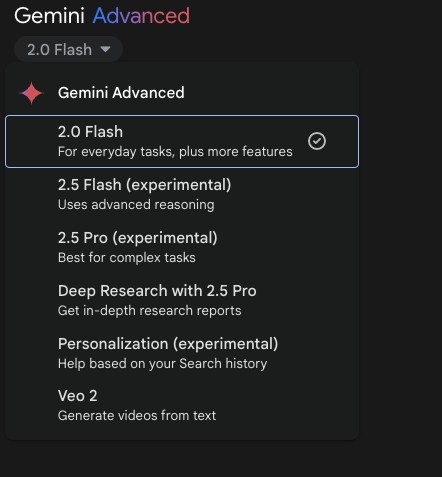This screenshot has width=442, height=477.
Task: Click the Gemini word in title
Action: tap(49, 16)
